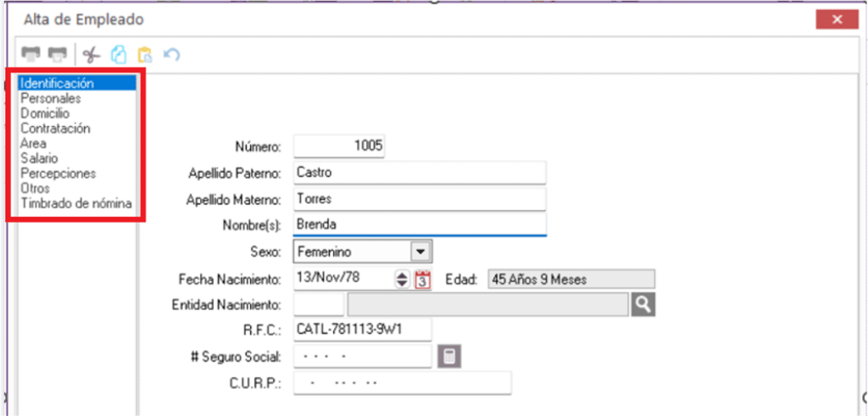This screenshot has height=416, width=868.
Task: Click the undo arrow icon
Action: [171, 54]
